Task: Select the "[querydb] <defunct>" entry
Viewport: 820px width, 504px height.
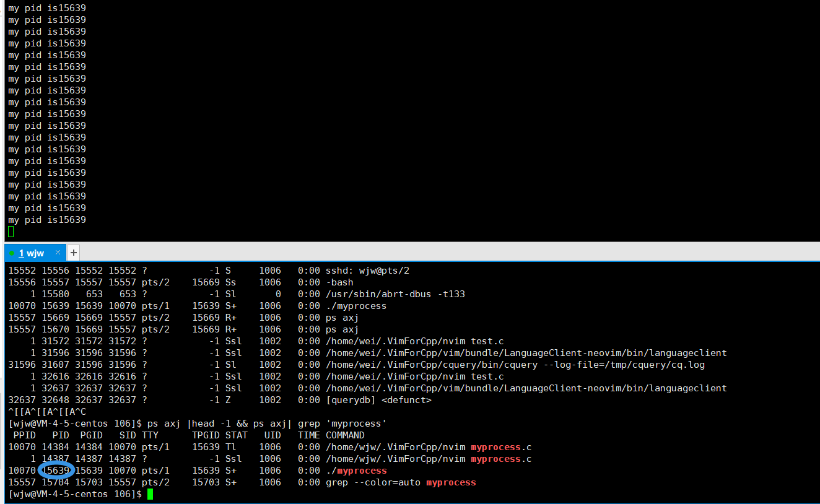Action: click(378, 400)
